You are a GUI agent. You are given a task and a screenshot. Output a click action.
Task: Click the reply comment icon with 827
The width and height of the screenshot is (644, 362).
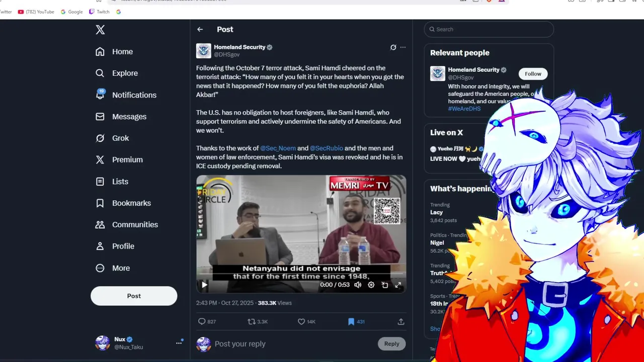207,322
